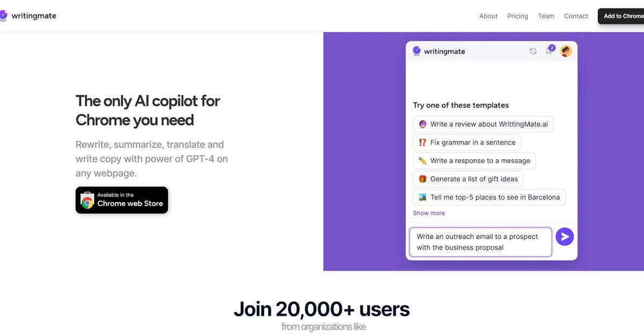Open the bookmark icon with badge 2
The image size is (644, 336).
(x=549, y=50)
